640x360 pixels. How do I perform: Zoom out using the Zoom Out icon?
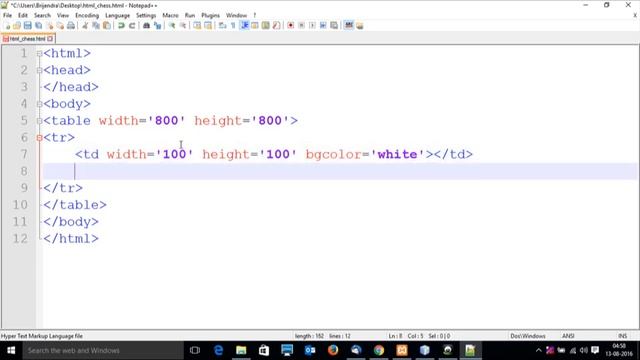[x=183, y=25]
